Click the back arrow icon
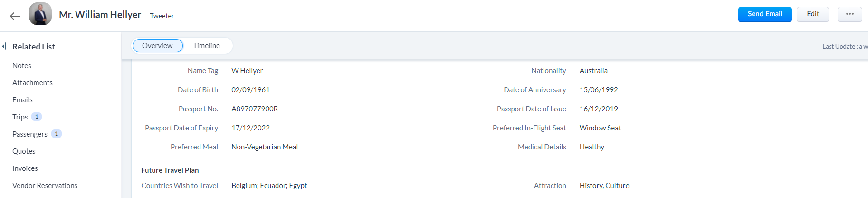 coord(15,16)
